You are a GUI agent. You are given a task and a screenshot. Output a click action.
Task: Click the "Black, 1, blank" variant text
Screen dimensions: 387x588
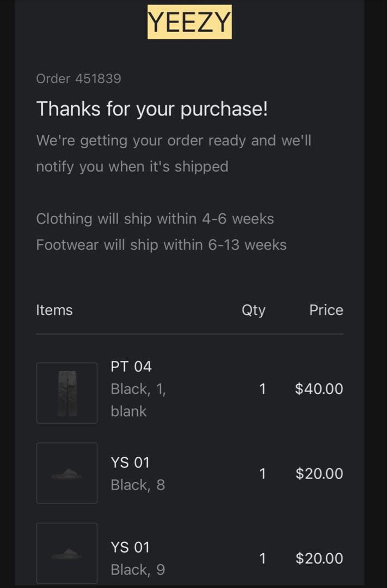tap(138, 400)
